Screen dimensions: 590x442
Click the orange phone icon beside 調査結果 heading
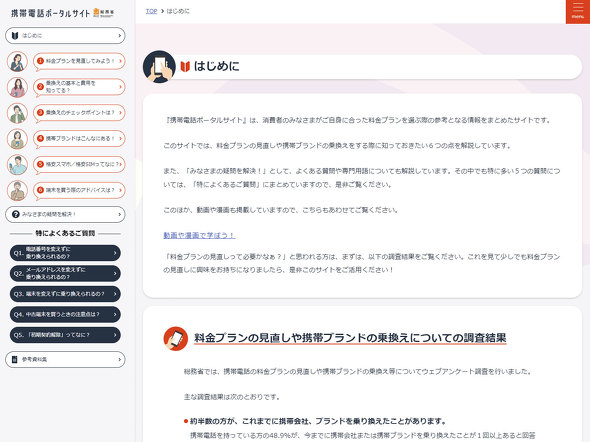coord(176,339)
